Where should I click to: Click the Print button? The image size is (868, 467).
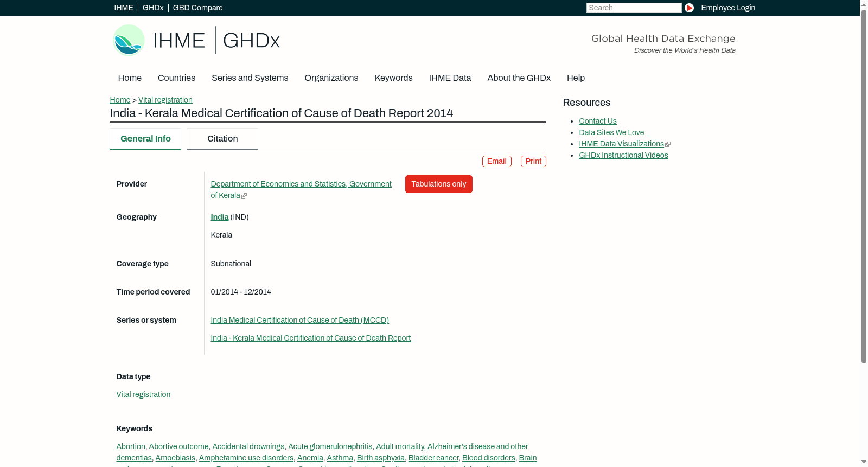point(533,162)
